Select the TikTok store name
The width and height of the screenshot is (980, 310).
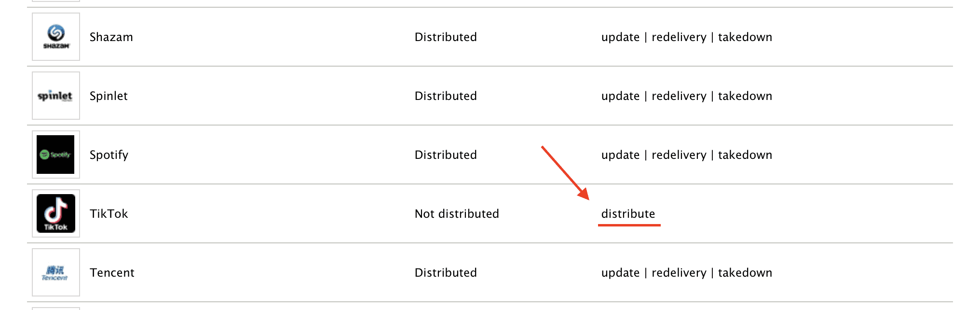[x=109, y=214]
